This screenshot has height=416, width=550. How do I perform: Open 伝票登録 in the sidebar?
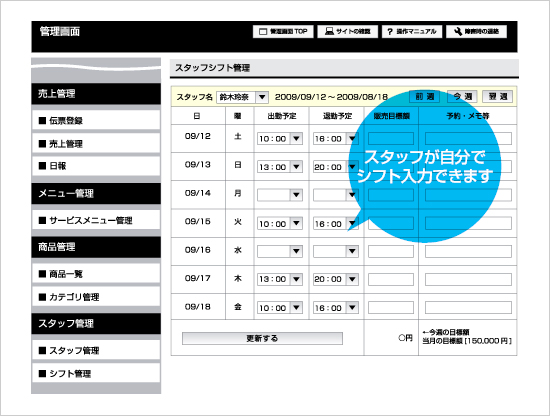pos(96,120)
